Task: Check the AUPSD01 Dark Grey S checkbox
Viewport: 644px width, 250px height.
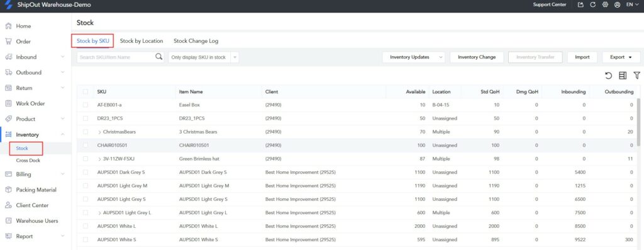Action: click(86, 173)
